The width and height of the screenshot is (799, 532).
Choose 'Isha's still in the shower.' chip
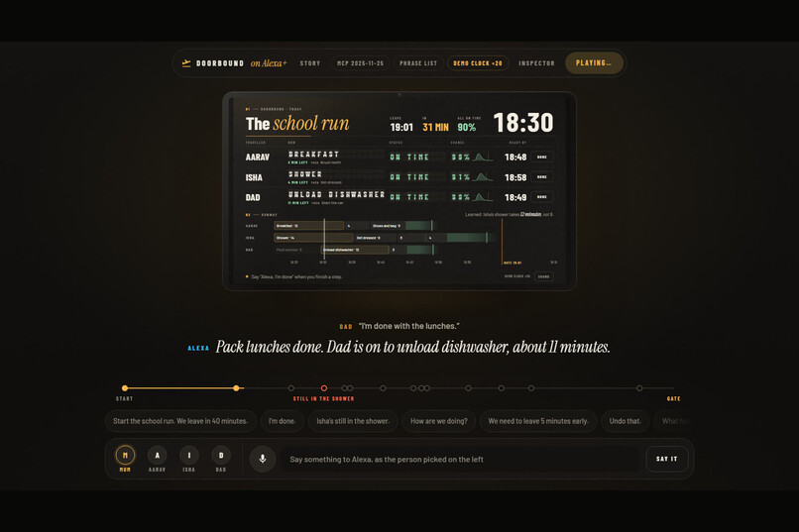(353, 421)
